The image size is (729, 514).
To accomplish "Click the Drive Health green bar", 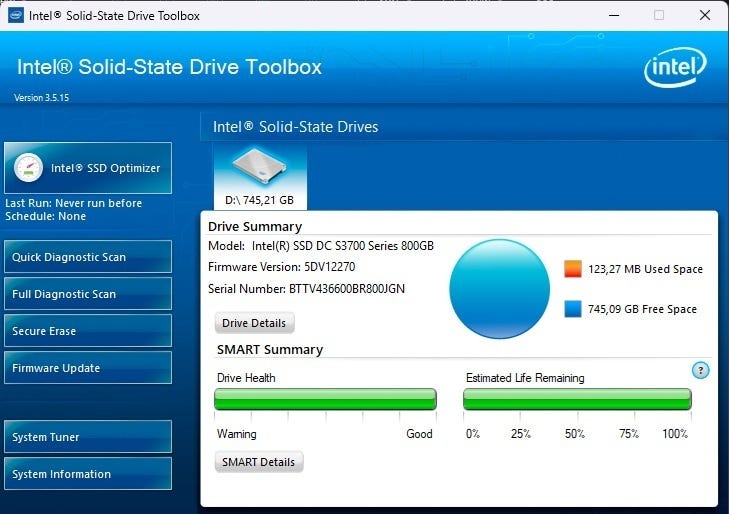I will 325,399.
